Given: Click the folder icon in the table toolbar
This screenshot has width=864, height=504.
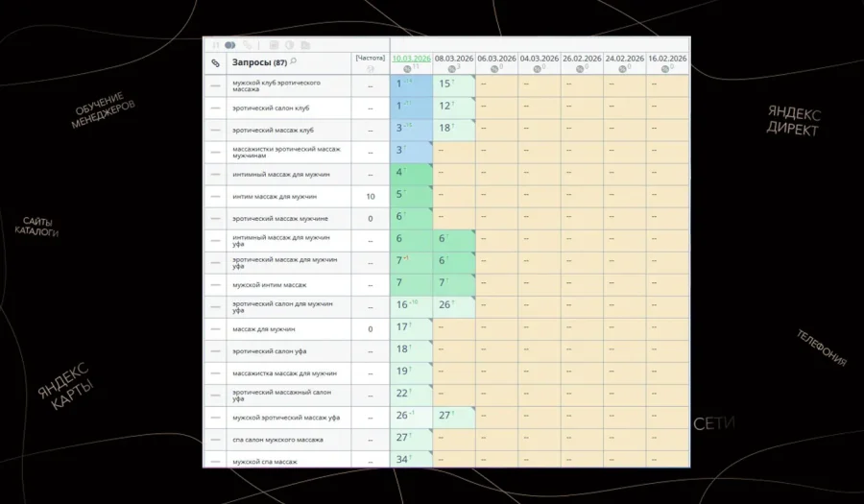Looking at the screenshot, I should click(305, 45).
